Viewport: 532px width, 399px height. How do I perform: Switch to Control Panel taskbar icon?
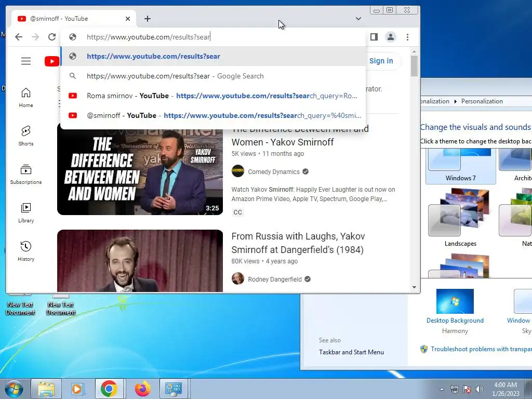(174, 389)
